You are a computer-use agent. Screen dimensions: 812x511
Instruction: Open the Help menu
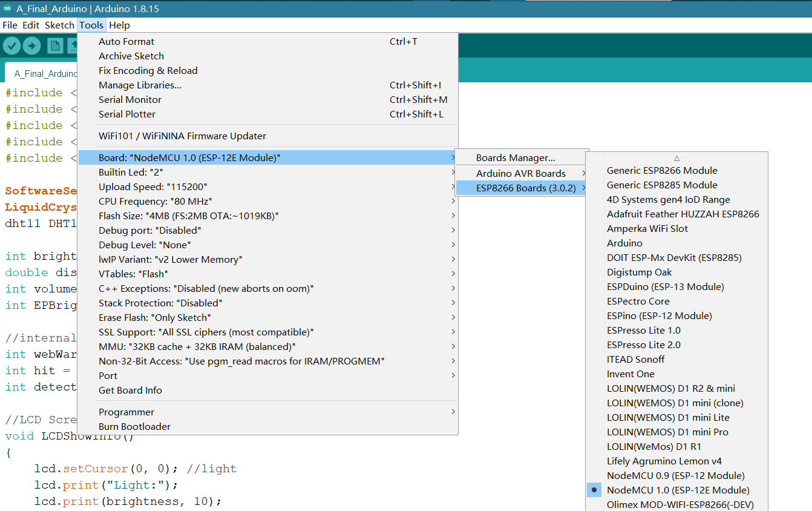click(120, 25)
